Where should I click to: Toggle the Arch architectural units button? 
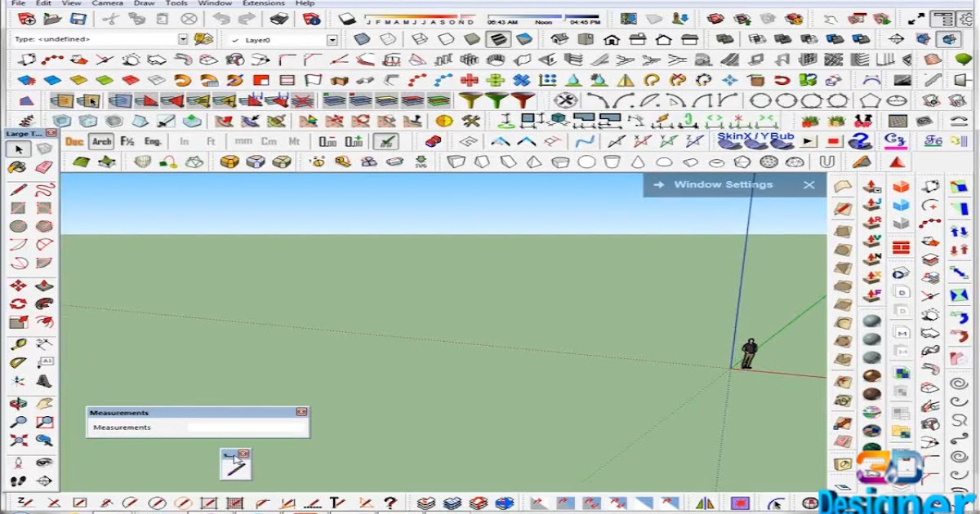101,142
